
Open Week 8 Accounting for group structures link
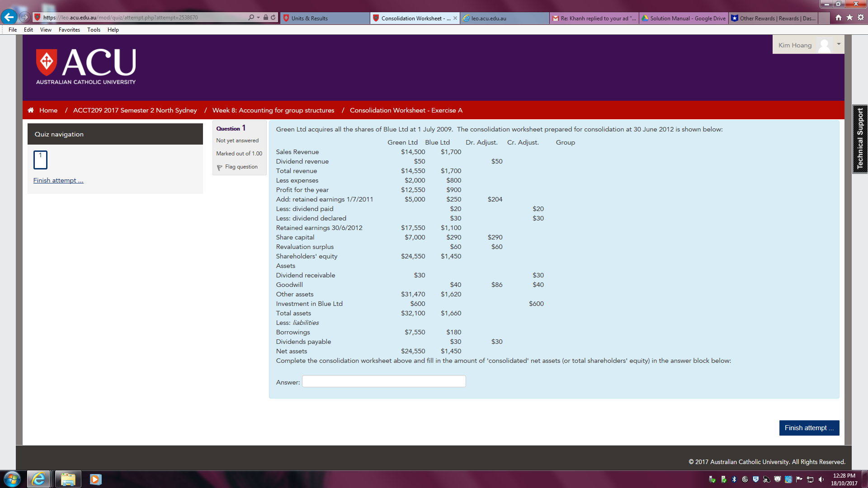point(273,110)
